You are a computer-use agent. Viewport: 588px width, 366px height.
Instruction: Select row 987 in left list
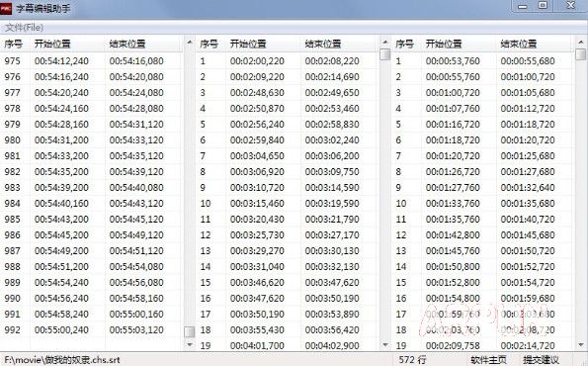(92, 250)
